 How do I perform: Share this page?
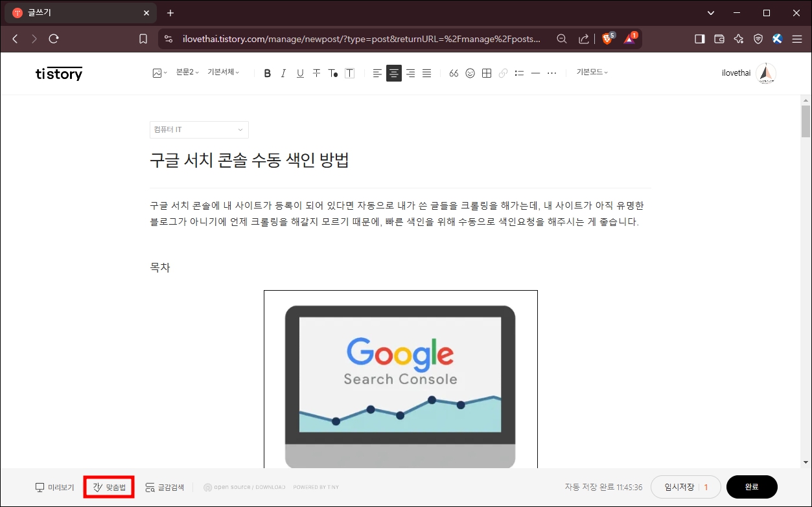[584, 39]
